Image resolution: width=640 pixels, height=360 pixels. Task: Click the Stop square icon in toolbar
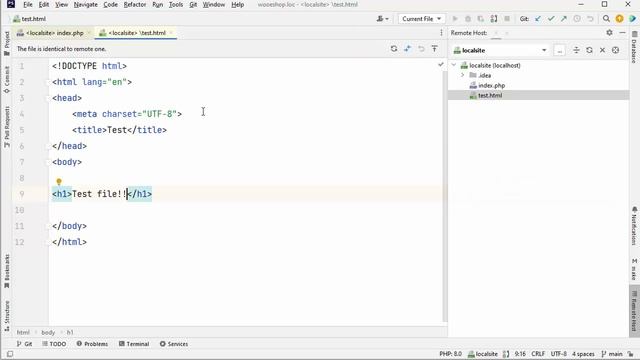pos(507,19)
